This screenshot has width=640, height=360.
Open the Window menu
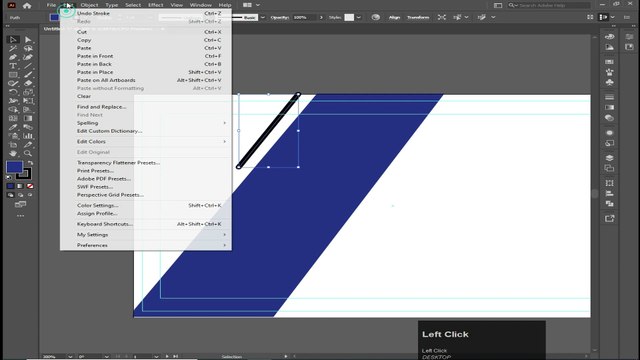point(200,5)
